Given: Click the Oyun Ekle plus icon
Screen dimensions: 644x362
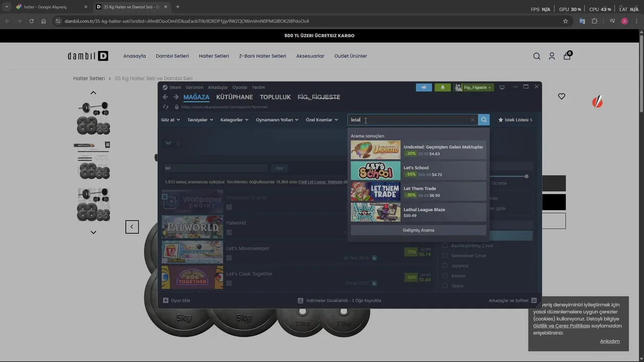Looking at the screenshot, I should pos(166,300).
